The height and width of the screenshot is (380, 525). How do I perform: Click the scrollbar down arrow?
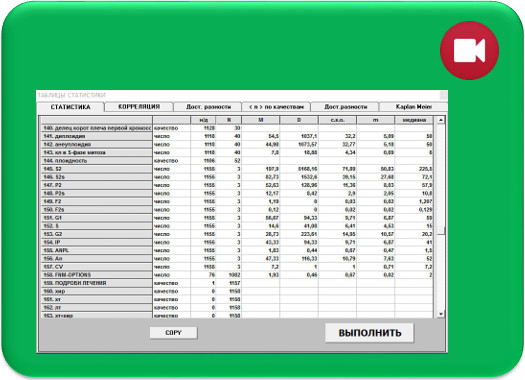pyautogui.click(x=441, y=314)
